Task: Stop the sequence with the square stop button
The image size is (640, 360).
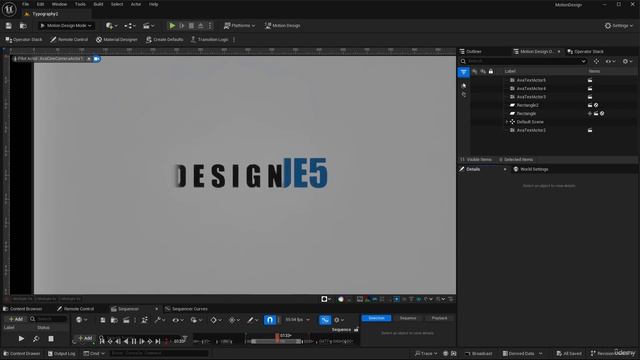Action: tap(51, 339)
